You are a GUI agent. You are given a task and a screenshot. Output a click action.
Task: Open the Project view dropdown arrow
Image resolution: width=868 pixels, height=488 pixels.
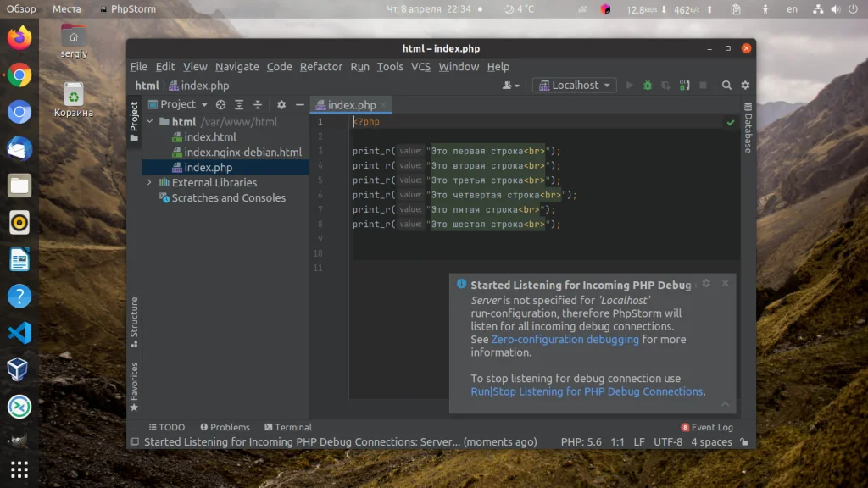[204, 104]
